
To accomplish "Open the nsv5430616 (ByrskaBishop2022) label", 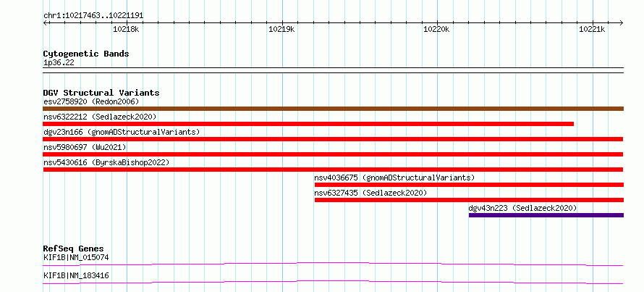I will tap(106, 162).
